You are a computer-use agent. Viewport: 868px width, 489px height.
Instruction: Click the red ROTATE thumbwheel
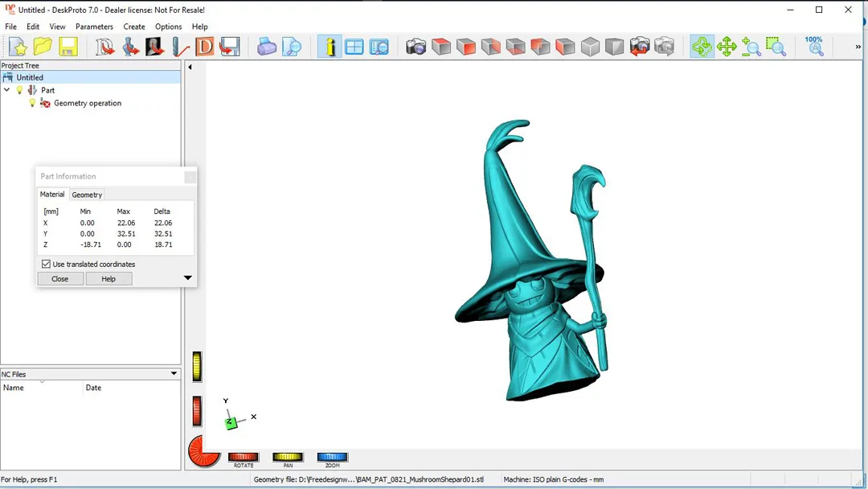(x=244, y=457)
